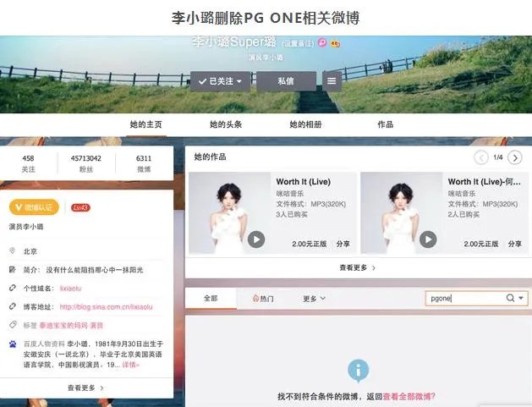
Task: Play the first Worth It (Live) track
Action: (256, 239)
